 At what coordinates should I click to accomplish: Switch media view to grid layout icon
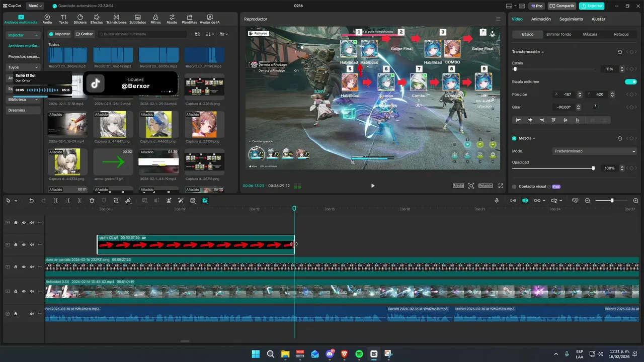pos(197,34)
